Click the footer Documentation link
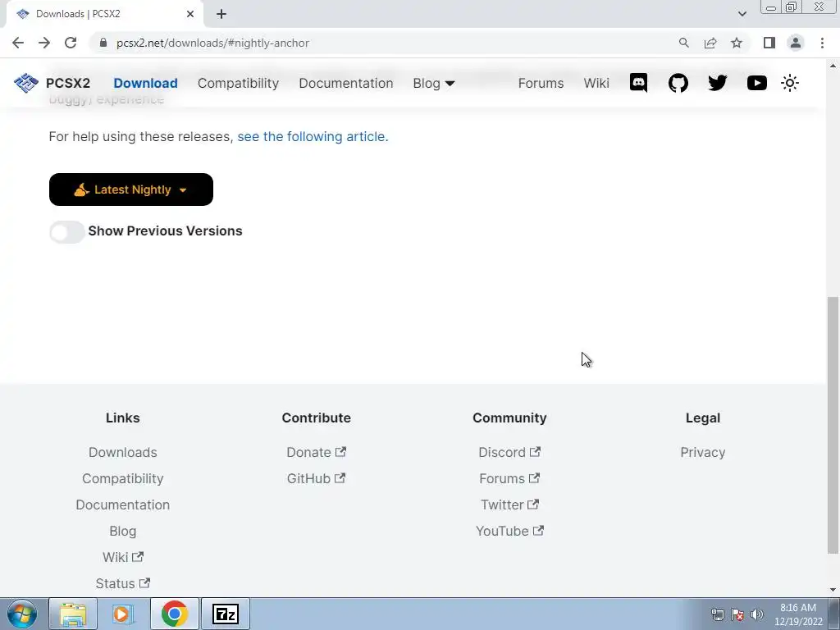840x630 pixels. [x=123, y=504]
